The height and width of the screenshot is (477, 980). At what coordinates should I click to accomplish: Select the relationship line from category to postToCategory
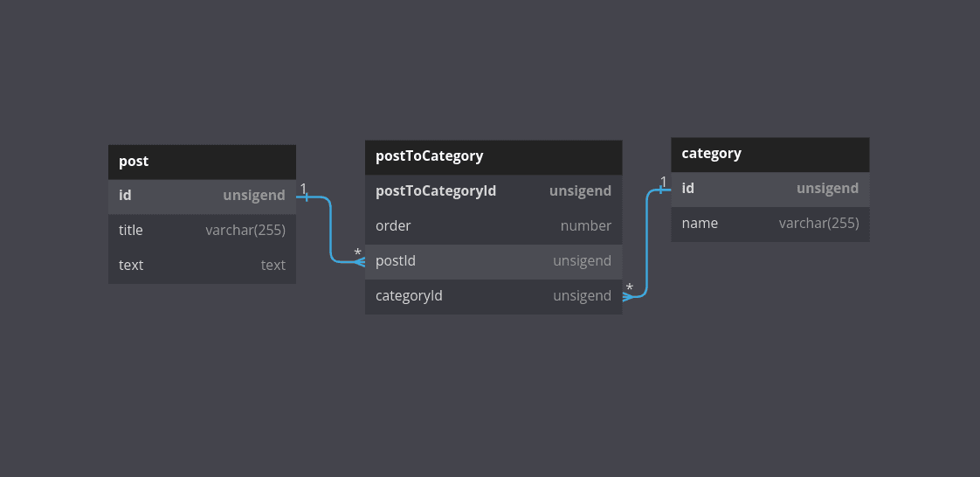[x=646, y=243]
